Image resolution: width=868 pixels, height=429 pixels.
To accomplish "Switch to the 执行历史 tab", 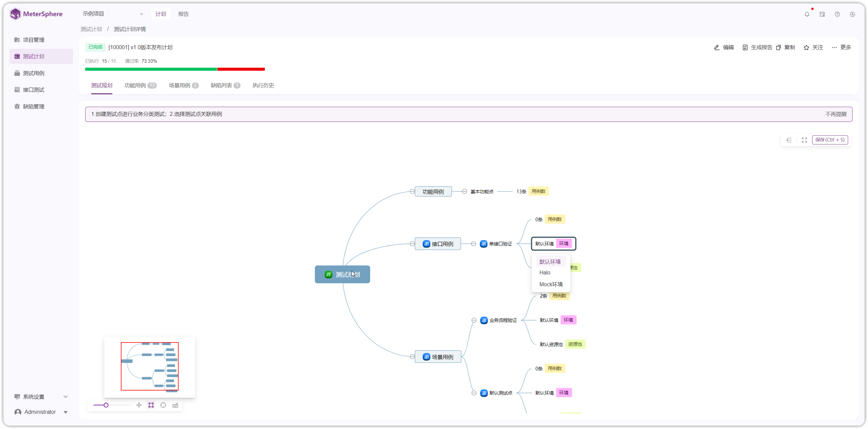I will point(263,85).
